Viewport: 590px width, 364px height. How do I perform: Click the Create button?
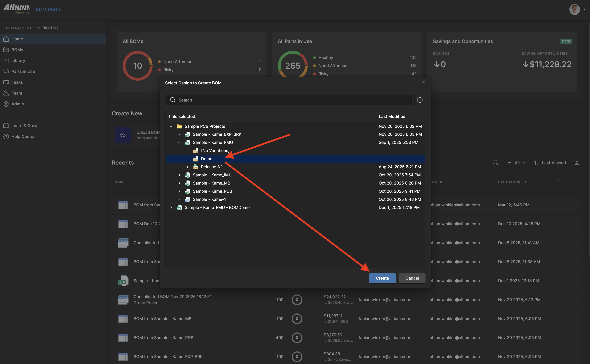(382, 278)
